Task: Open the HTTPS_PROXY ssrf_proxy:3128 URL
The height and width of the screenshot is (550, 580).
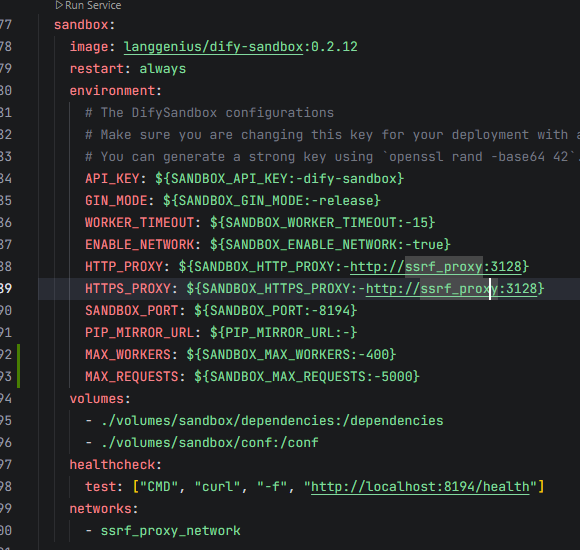Action: 451,289
